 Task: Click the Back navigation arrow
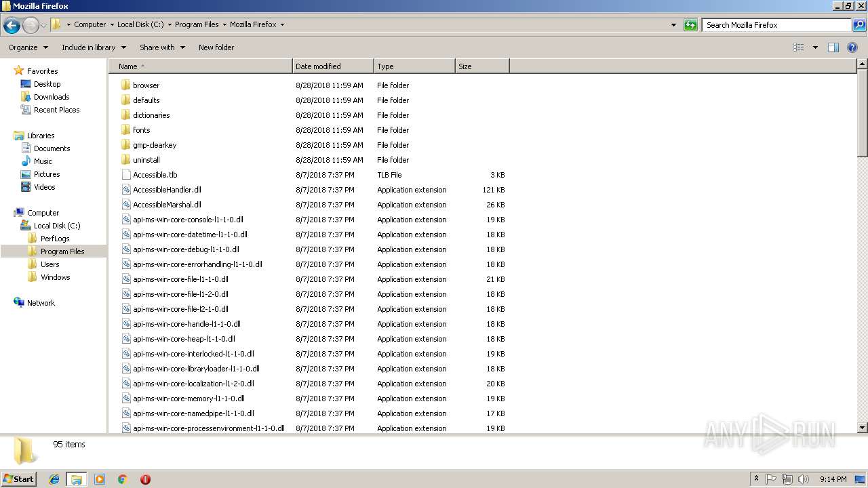[12, 26]
